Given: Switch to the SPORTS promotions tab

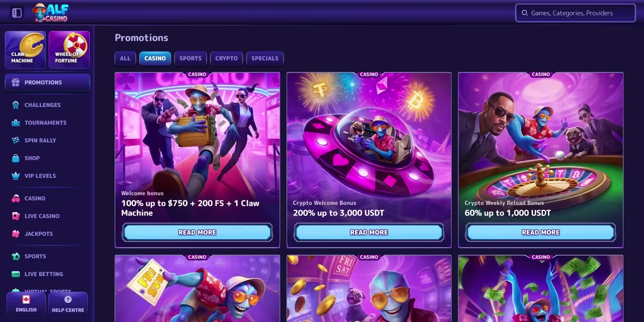Looking at the screenshot, I should click(191, 58).
